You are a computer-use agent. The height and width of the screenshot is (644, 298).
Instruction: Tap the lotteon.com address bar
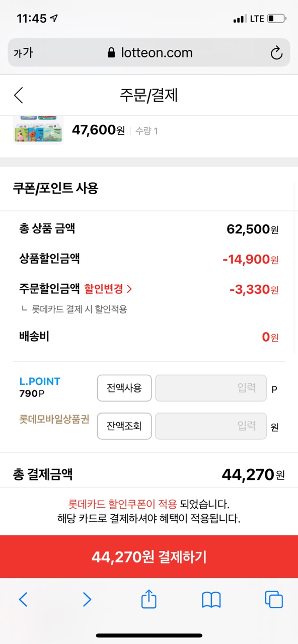tap(149, 53)
